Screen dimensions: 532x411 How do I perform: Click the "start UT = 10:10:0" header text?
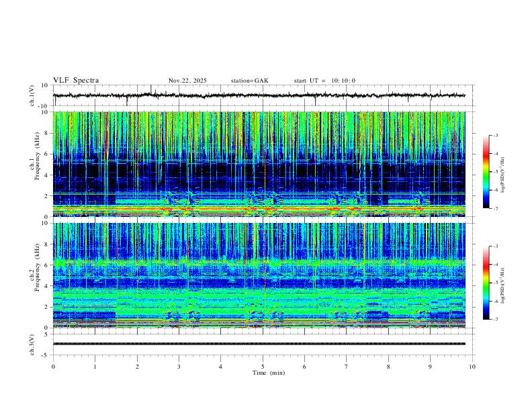pos(324,81)
